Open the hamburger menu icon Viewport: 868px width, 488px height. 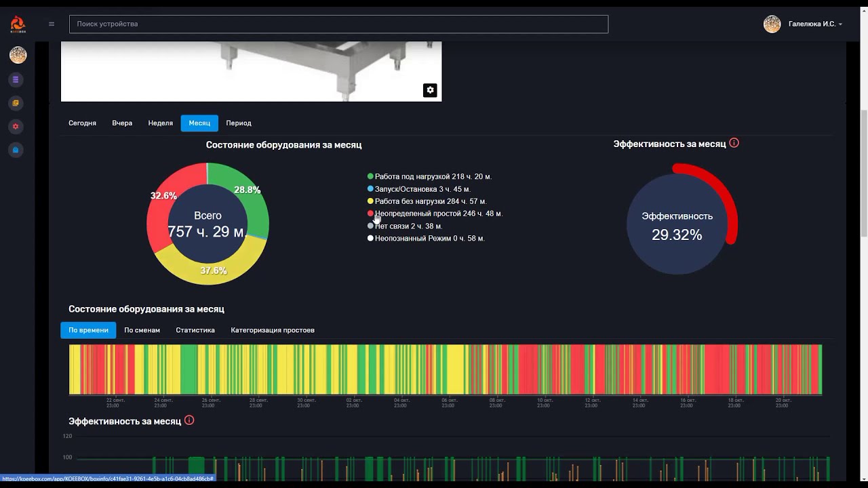tap(52, 24)
